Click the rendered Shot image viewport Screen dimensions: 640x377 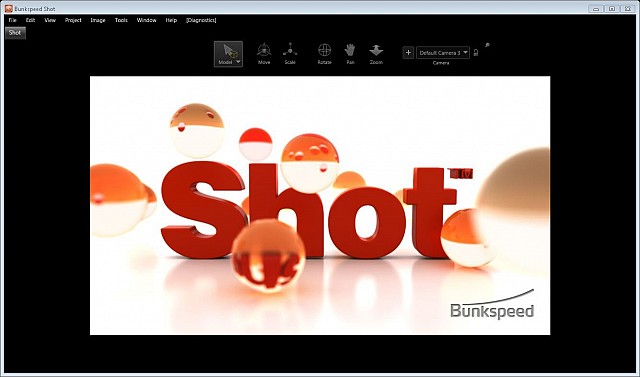pos(320,205)
